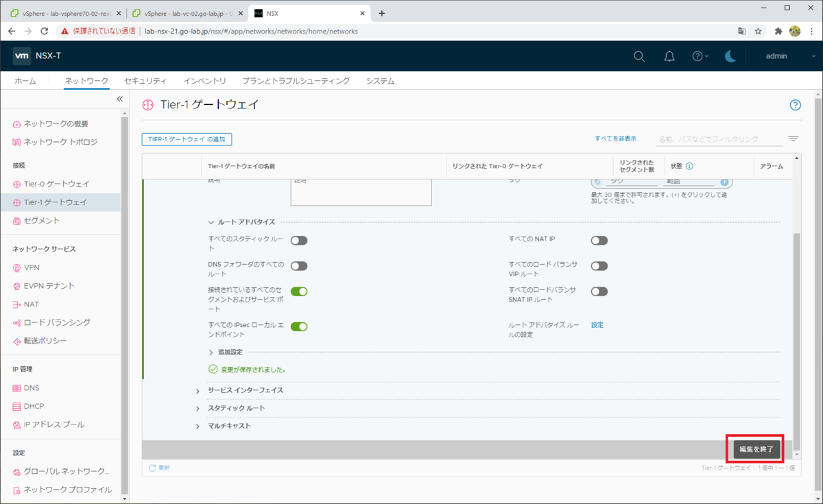Screen dimensions: 823x504
Task: Click the browser address bar URL
Action: (250, 31)
